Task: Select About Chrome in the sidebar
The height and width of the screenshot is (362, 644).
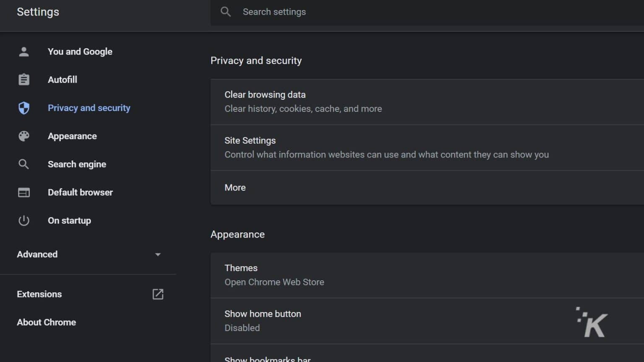Action: pos(46,322)
